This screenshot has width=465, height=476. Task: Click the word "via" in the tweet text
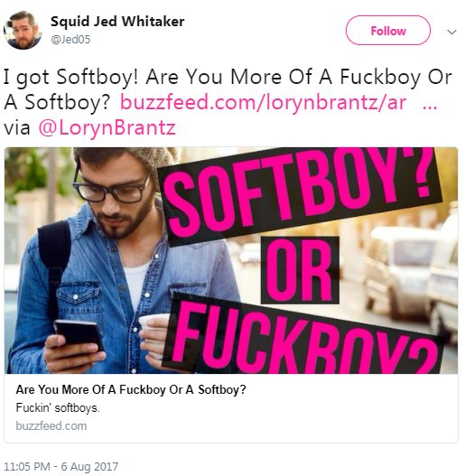tap(17, 128)
